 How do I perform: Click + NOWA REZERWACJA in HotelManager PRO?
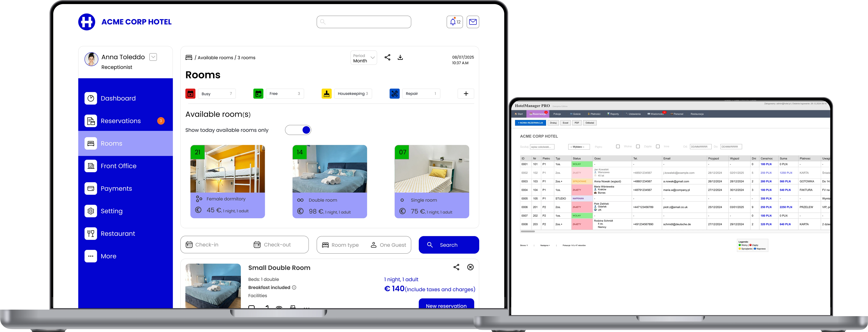[530, 123]
